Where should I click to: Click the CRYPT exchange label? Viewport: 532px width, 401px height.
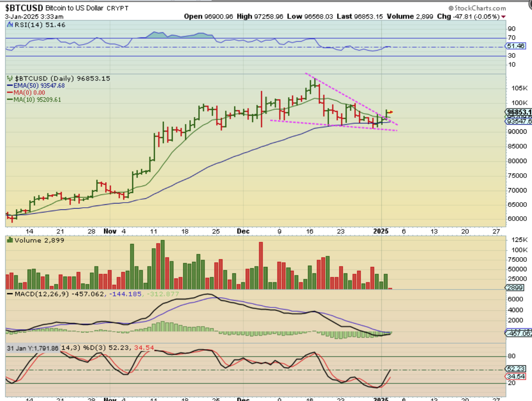[x=118, y=8]
